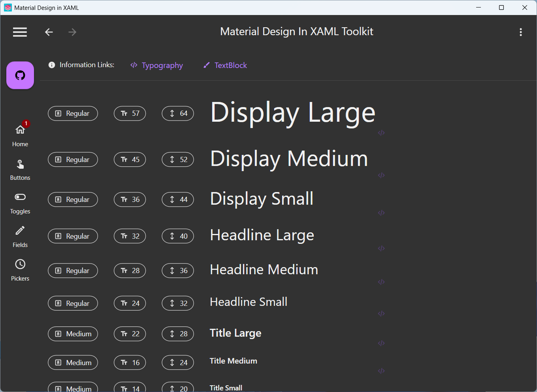
Task: Open the navigation drawer with hamburger icon
Action: pyautogui.click(x=20, y=32)
